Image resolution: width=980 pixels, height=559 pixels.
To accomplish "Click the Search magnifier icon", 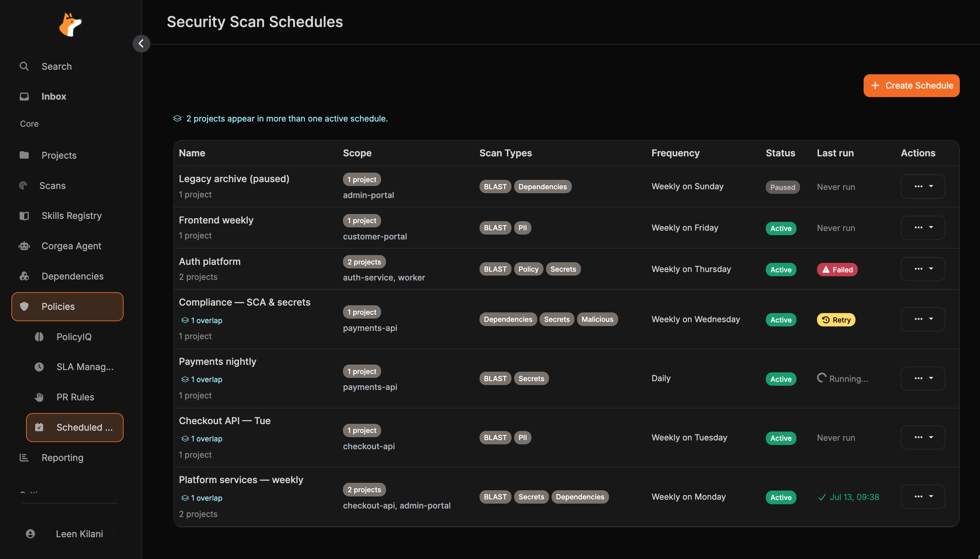I will click(24, 66).
